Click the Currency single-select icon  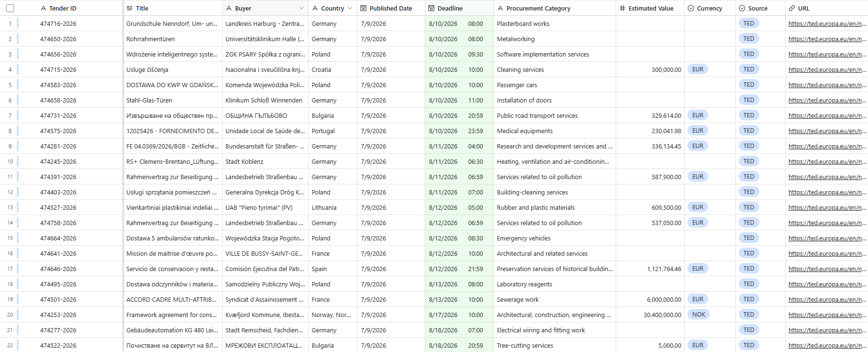coord(691,8)
